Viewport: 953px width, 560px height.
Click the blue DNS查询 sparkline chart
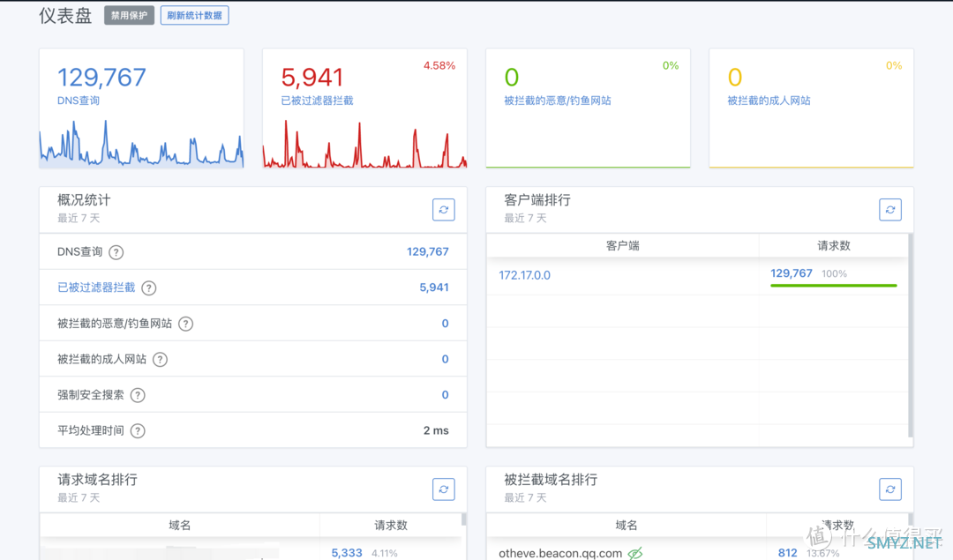(141, 150)
